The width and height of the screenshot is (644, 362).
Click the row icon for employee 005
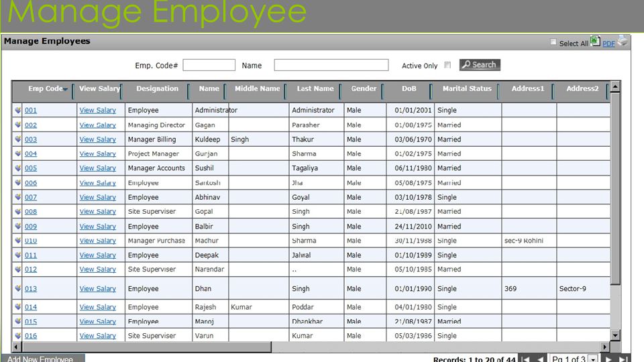tap(17, 168)
